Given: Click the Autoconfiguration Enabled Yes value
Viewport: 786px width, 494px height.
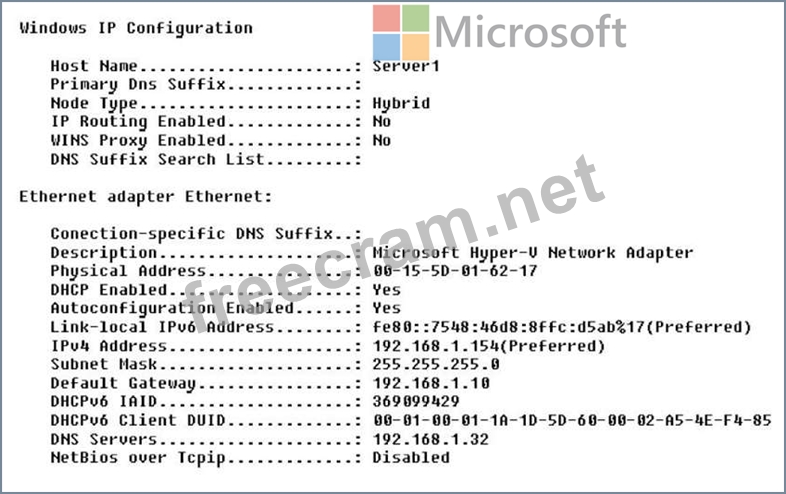Looking at the screenshot, I should pos(386,308).
